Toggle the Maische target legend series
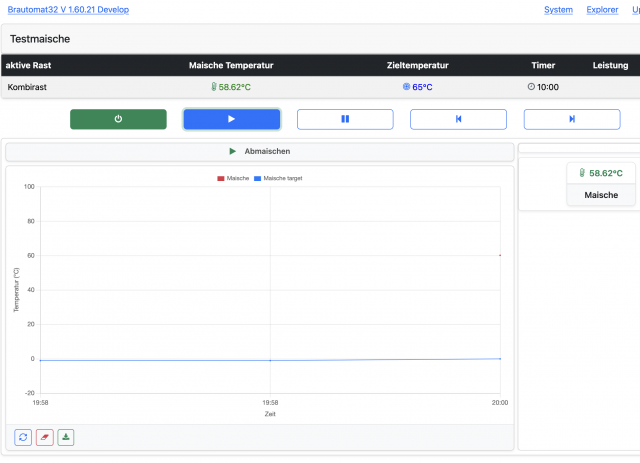640x463 pixels. [277, 178]
